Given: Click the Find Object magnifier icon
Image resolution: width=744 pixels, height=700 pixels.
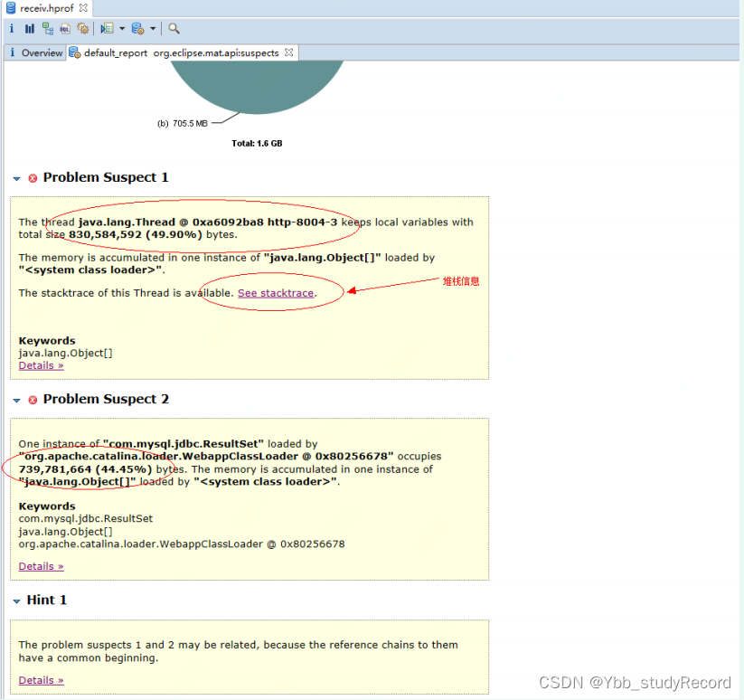Looking at the screenshot, I should click(x=174, y=28).
